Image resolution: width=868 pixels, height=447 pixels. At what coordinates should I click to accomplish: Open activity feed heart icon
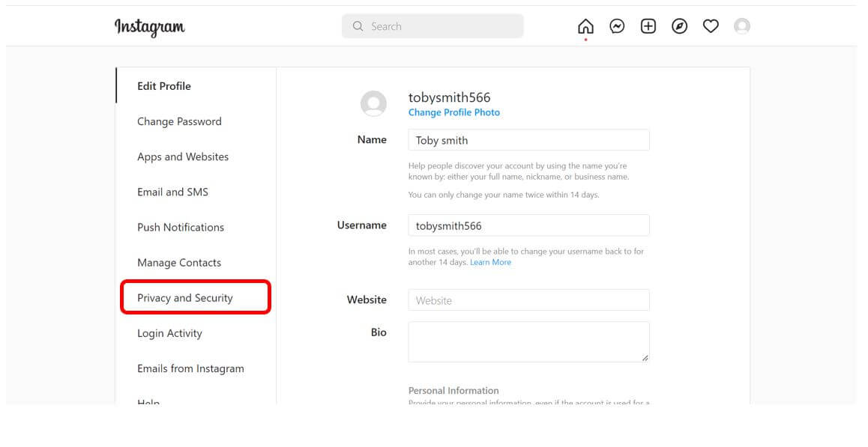click(x=711, y=27)
